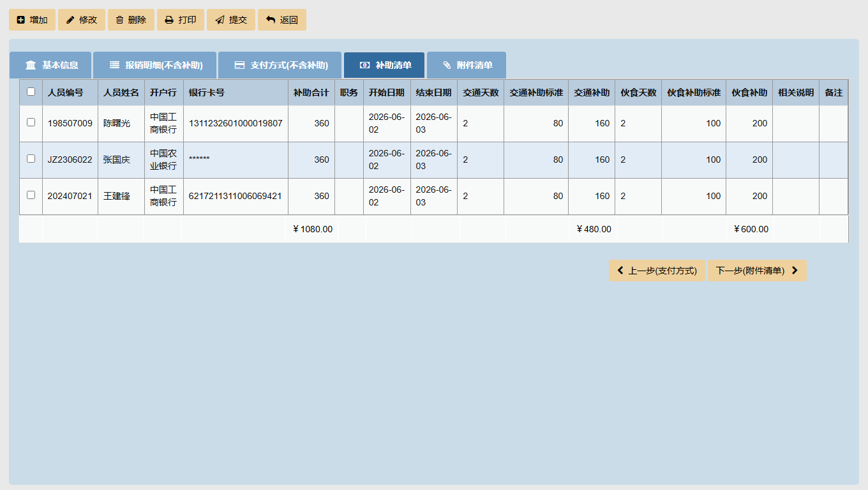Click the meal subsidy total ¥600.00
This screenshot has width=868, height=490.
(x=751, y=229)
